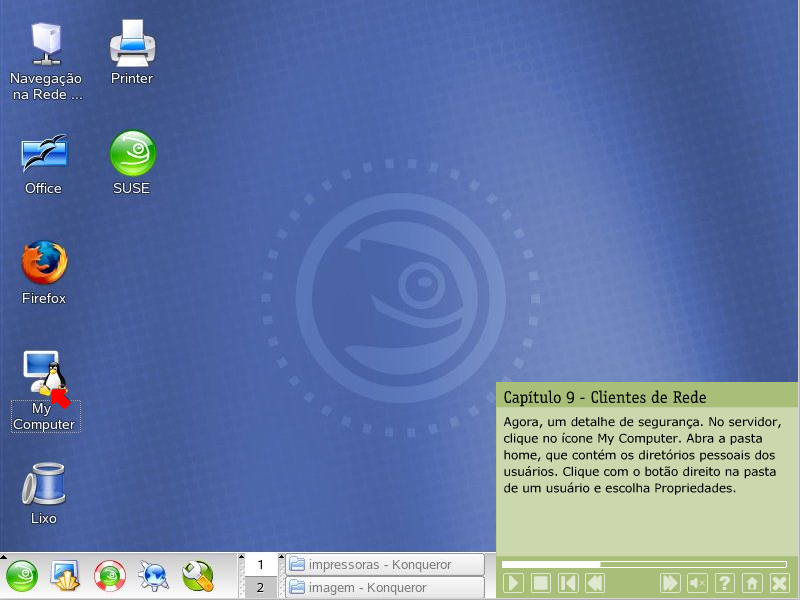800x600 pixels.
Task: Open the SUSE help lifebuoy icon
Action: coord(109,576)
